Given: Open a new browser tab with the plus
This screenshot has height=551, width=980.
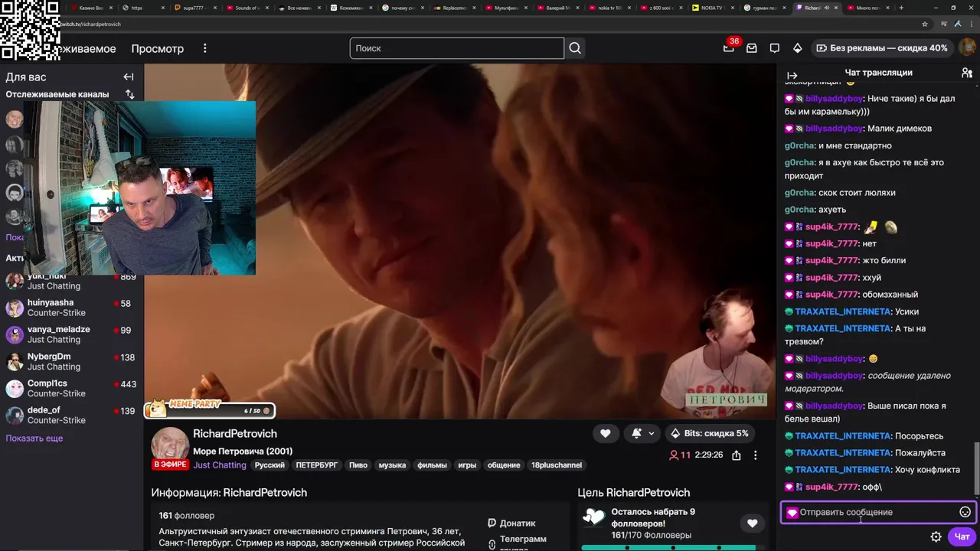Looking at the screenshot, I should [900, 8].
